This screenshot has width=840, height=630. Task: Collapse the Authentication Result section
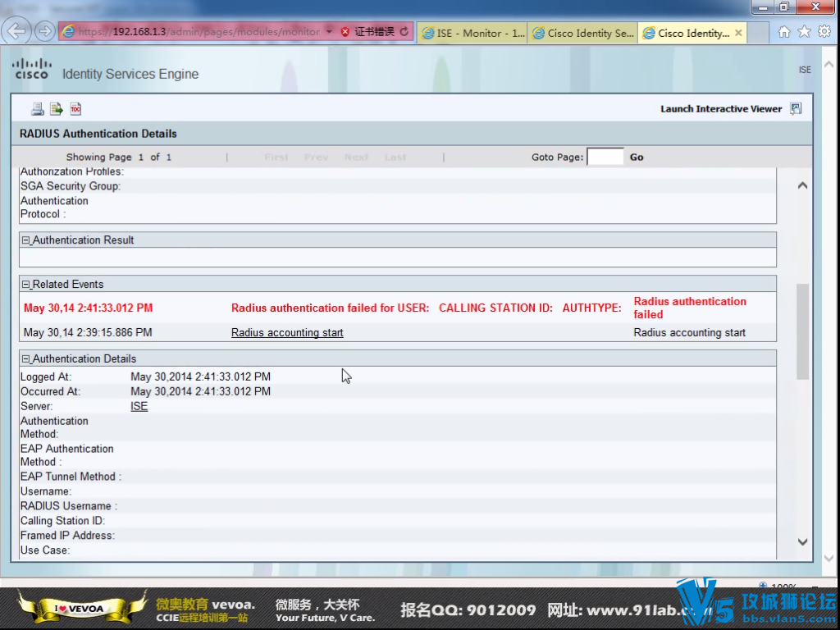coord(25,240)
